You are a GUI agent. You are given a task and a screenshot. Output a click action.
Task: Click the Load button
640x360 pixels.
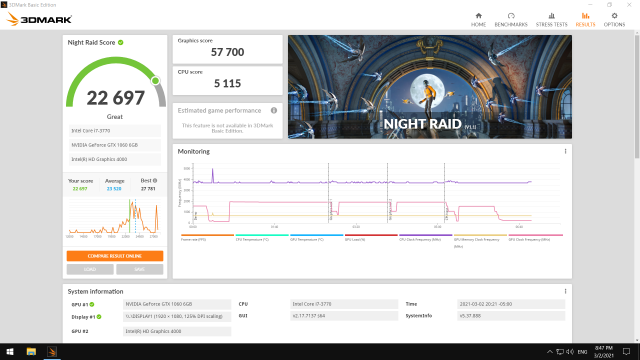click(90, 269)
